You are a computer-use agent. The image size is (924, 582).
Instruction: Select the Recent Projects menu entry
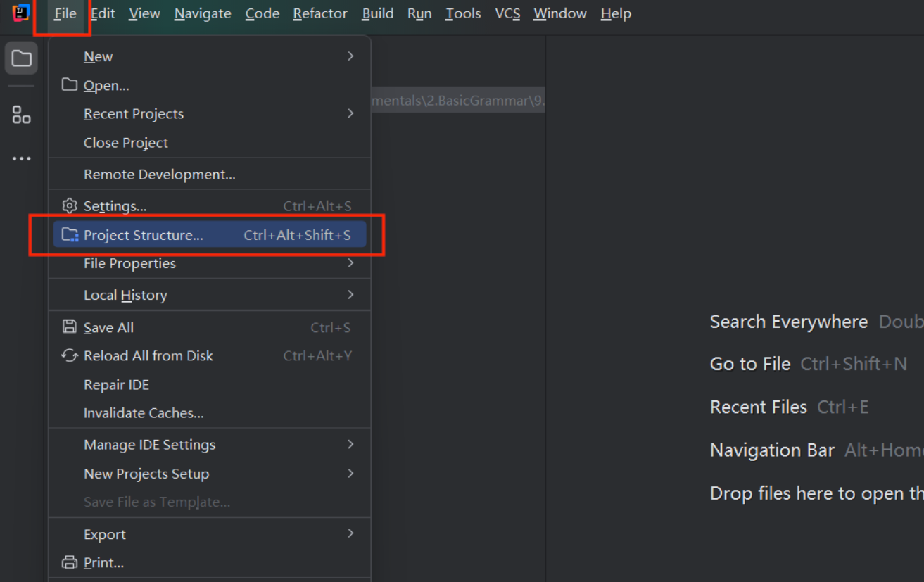[x=210, y=114]
